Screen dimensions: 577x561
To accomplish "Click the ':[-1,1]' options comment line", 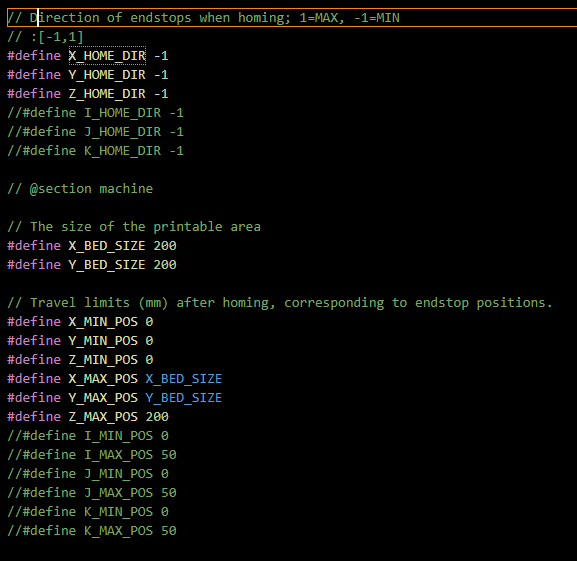I will (x=45, y=37).
